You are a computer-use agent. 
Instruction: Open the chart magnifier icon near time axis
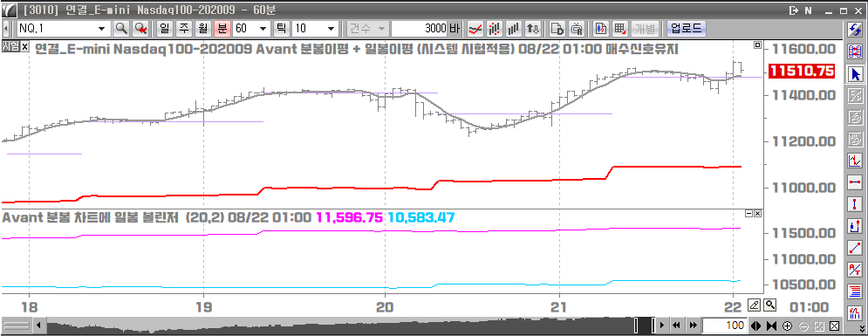pyautogui.click(x=770, y=305)
